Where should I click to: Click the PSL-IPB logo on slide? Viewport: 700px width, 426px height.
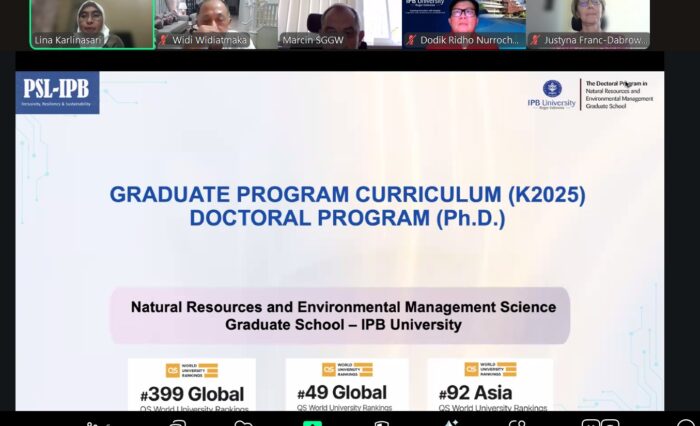(x=57, y=92)
